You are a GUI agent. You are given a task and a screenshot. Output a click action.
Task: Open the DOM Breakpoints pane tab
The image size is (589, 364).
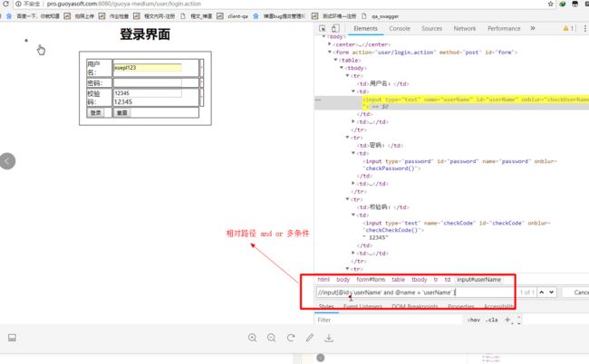click(x=415, y=307)
